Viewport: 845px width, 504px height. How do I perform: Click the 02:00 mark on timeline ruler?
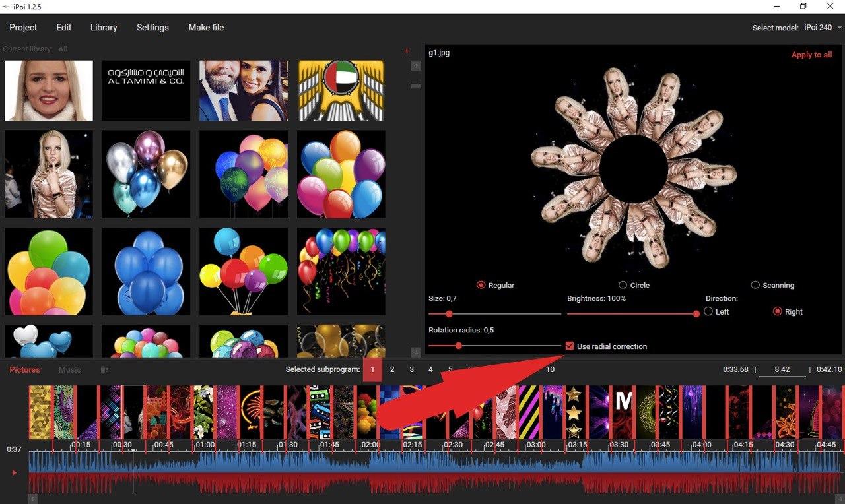(370, 445)
